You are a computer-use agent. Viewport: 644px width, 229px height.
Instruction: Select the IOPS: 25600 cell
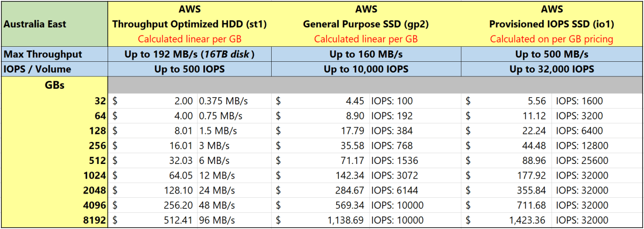click(580, 160)
